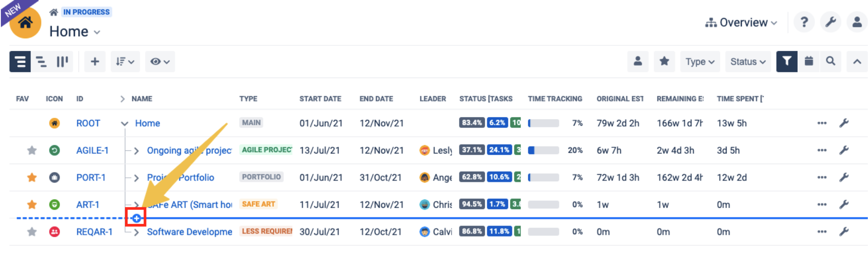Unfavorite the PORT-1 Project Portfolio star
This screenshot has width=868, height=254.
point(31,177)
